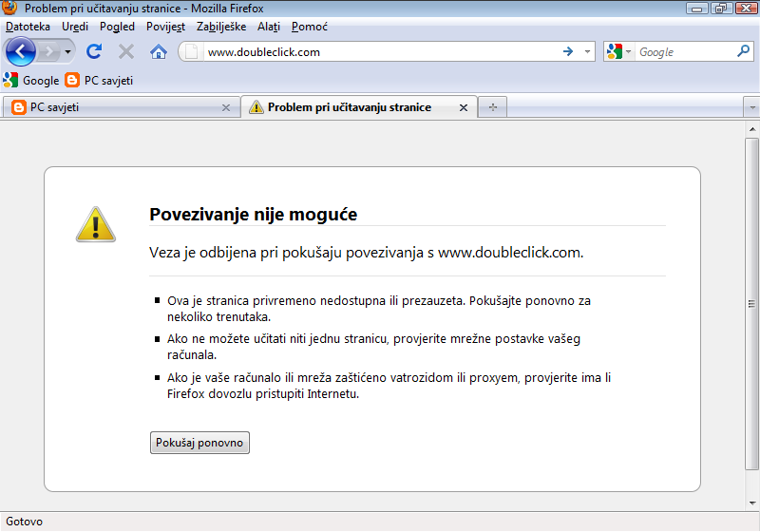Click the warning icon on the active tab
Viewport: 760px width, 532px height.
[256, 107]
